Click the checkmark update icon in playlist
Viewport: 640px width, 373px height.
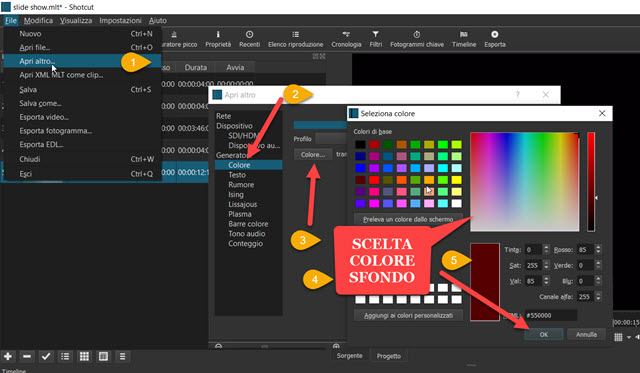[x=46, y=356]
